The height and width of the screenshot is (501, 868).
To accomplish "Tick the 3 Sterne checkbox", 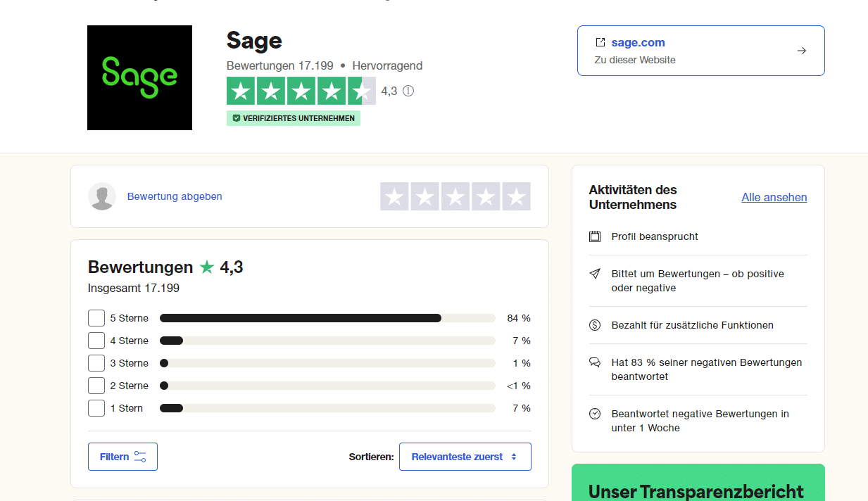I will tap(96, 363).
